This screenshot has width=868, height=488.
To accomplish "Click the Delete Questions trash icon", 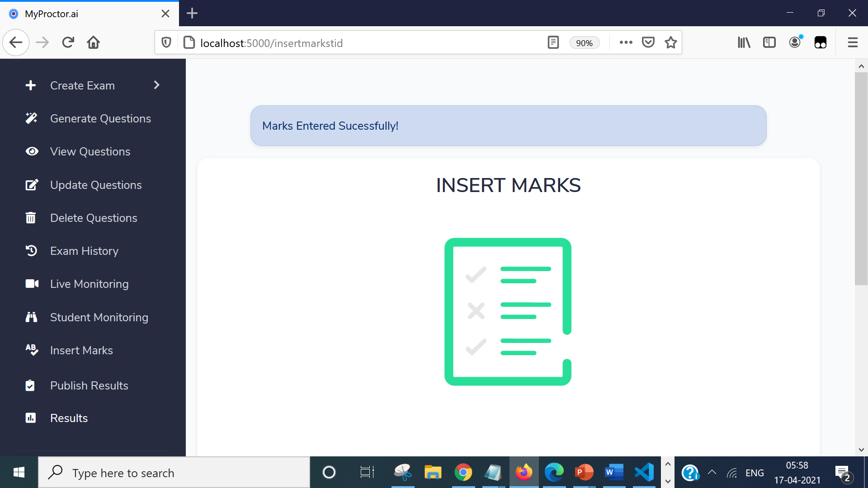I will pyautogui.click(x=31, y=218).
